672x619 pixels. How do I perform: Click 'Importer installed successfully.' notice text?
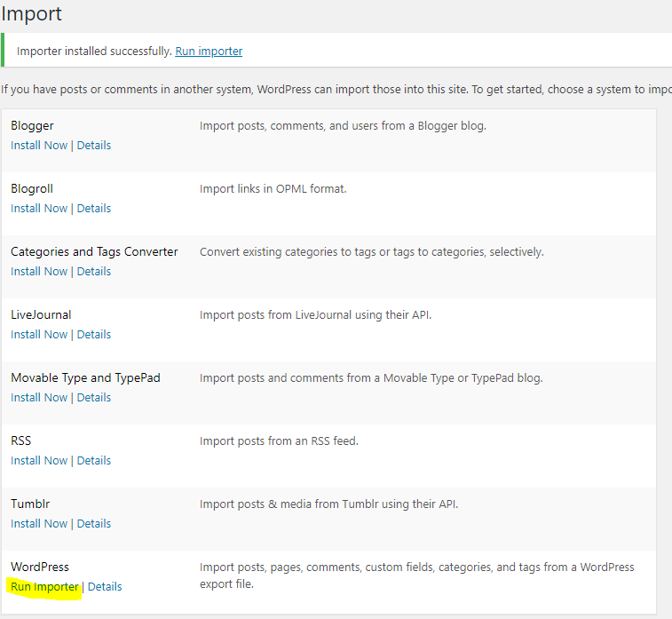click(94, 51)
